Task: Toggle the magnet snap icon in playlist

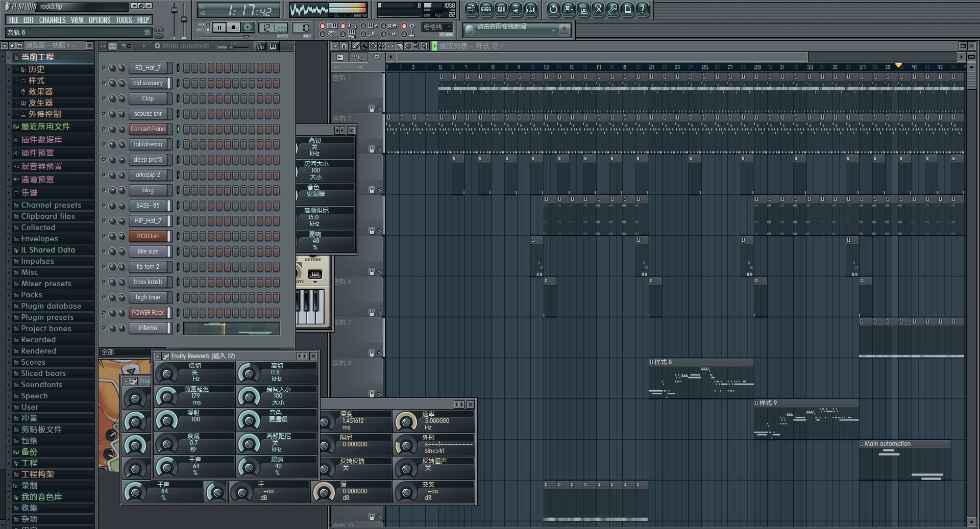Action: [344, 46]
